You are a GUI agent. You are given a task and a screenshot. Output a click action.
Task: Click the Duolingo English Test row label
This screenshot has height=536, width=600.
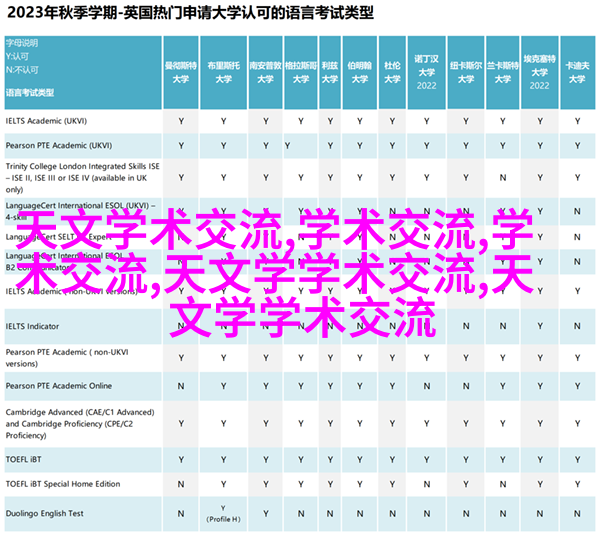44,513
